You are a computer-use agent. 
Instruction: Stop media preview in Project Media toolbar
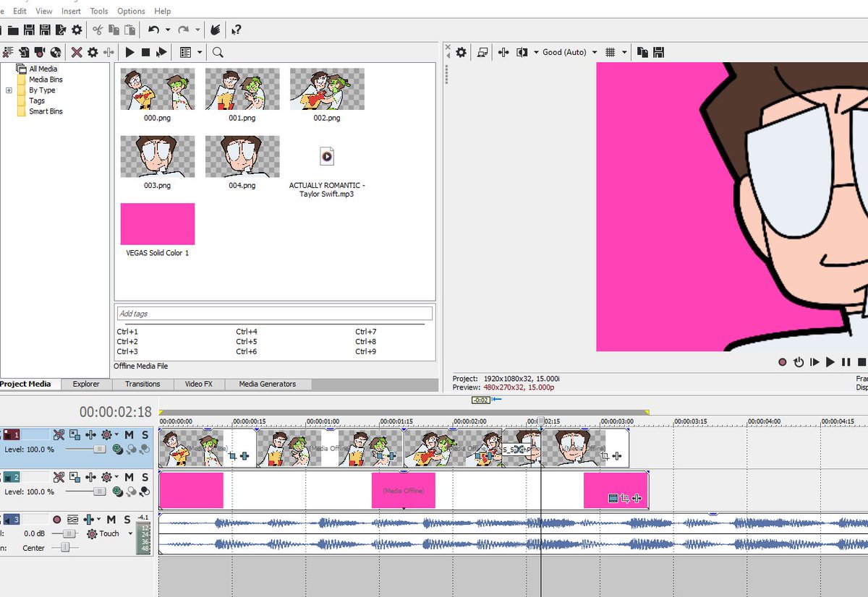(145, 52)
